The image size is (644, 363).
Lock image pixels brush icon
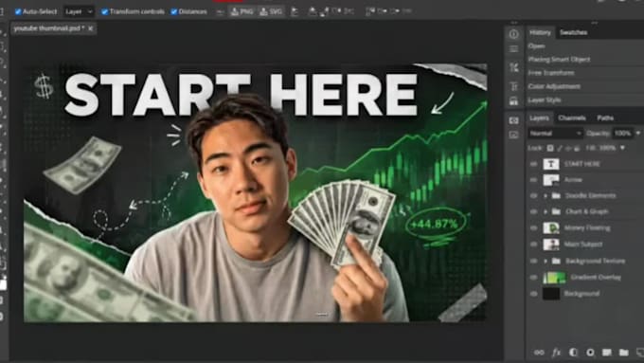click(x=560, y=148)
